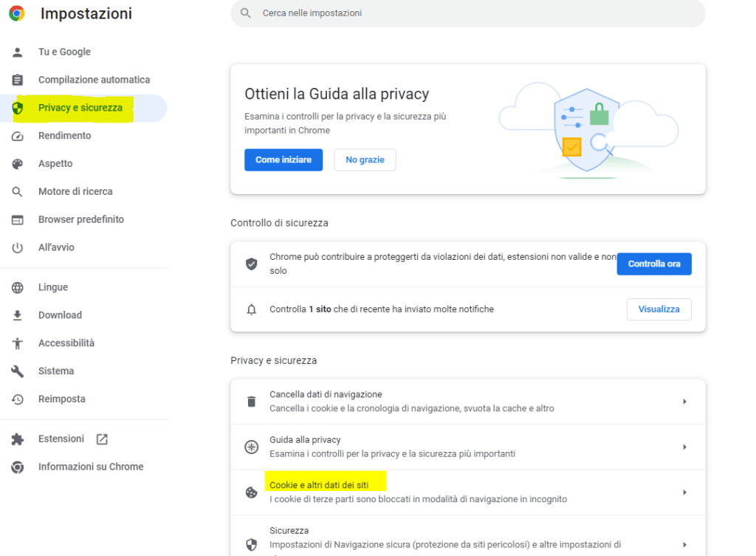The width and height of the screenshot is (756, 556).
Task: Click the shield icon for Privacy e sicurezza
Action: 18,108
